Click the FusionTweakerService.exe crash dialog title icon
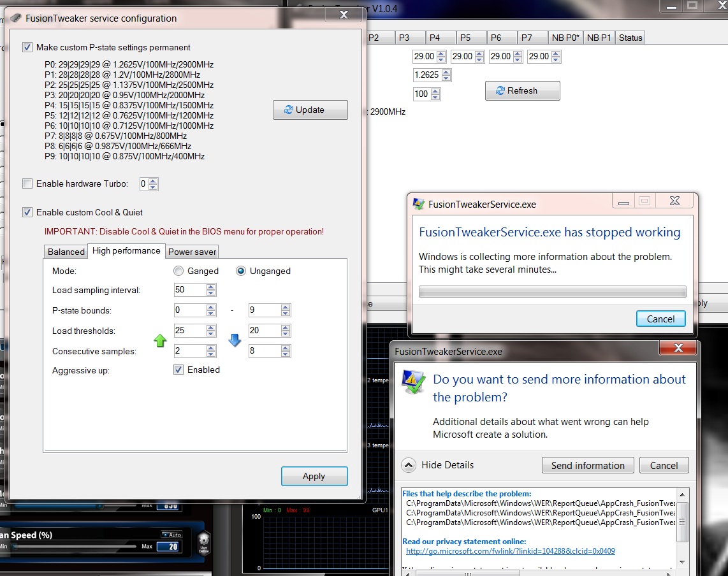Screen dimensions: 728x576 [418, 205]
